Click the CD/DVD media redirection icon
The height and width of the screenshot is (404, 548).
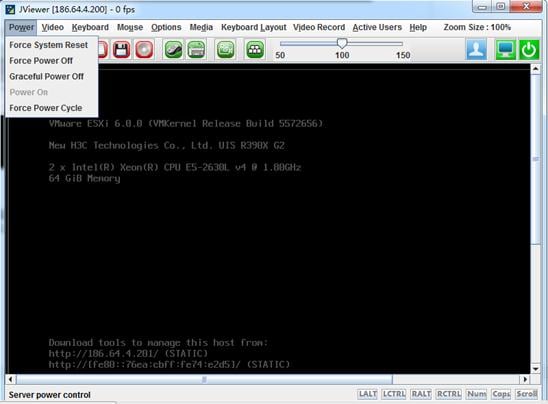144,50
